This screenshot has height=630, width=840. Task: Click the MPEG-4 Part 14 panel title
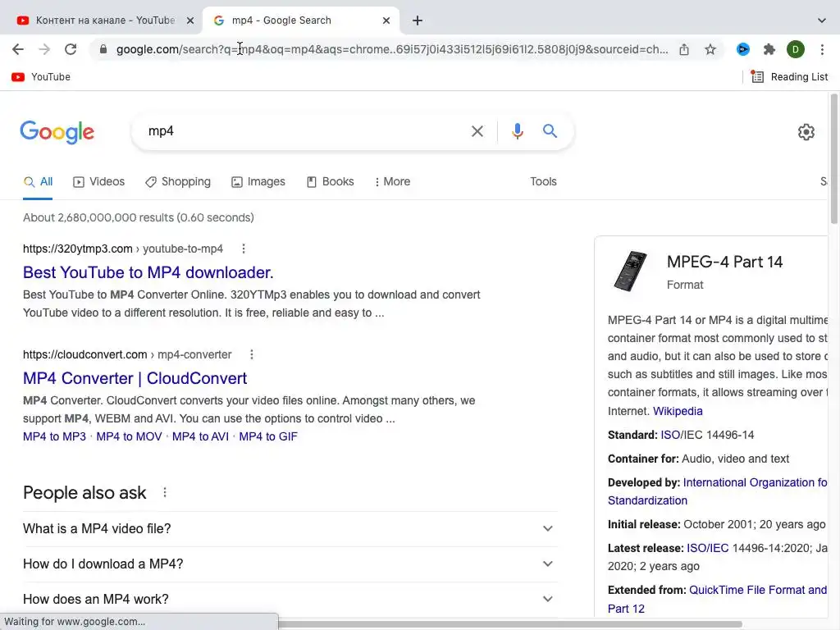tap(725, 262)
